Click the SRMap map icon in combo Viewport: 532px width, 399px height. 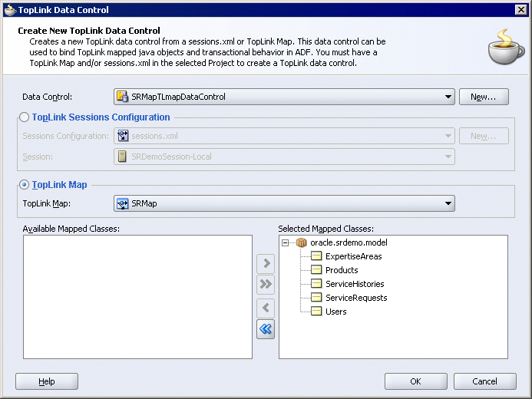point(123,203)
